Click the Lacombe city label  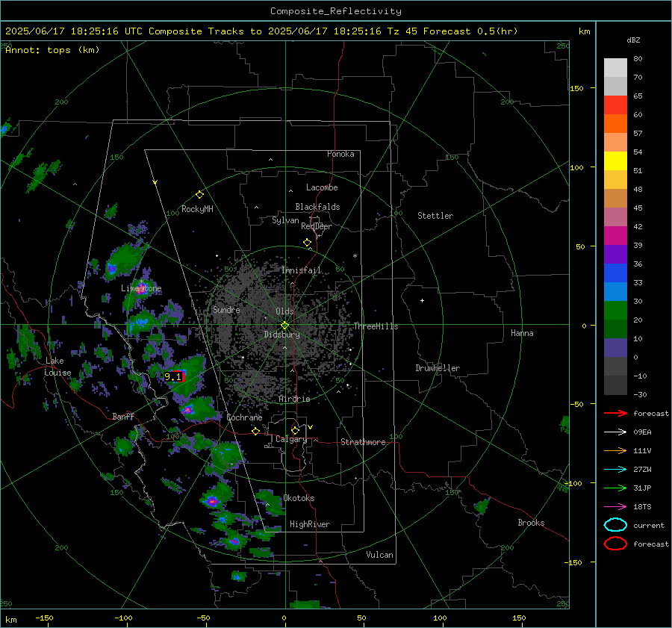(x=322, y=187)
